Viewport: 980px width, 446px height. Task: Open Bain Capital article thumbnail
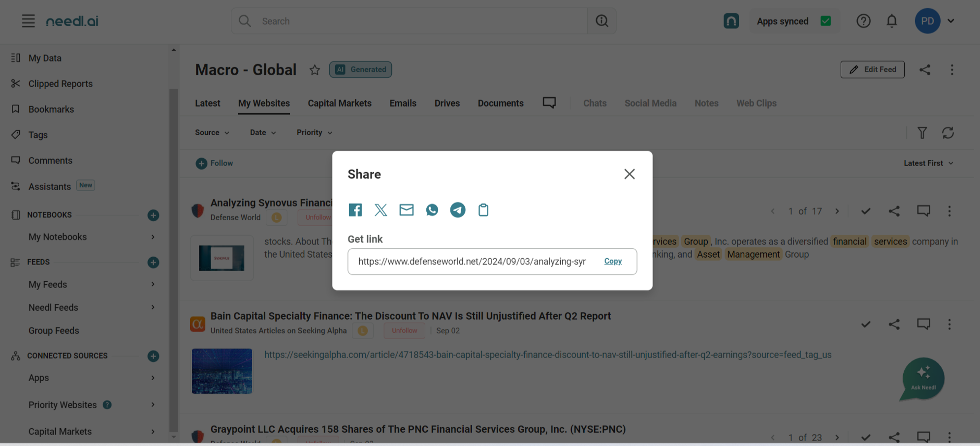coord(221,371)
